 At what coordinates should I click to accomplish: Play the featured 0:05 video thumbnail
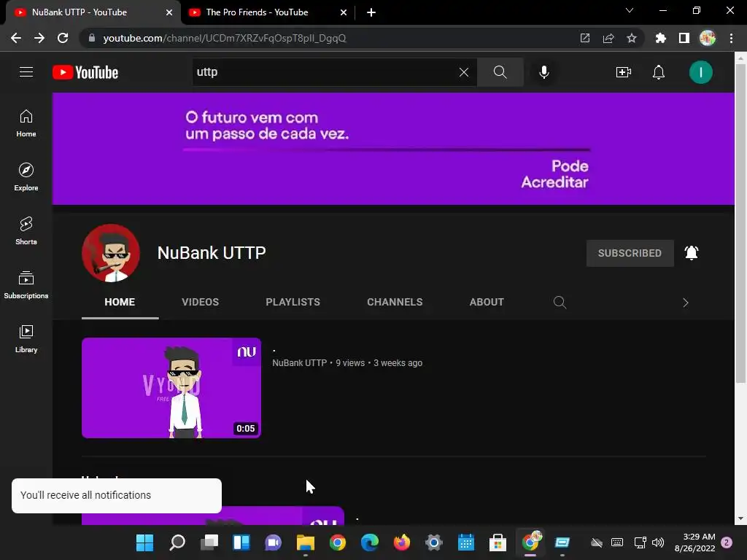point(171,388)
